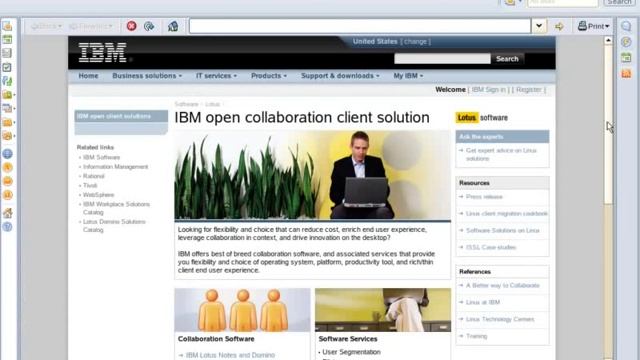The image size is (640, 360).
Task: Click the IBM site search text field
Action: coord(442,59)
